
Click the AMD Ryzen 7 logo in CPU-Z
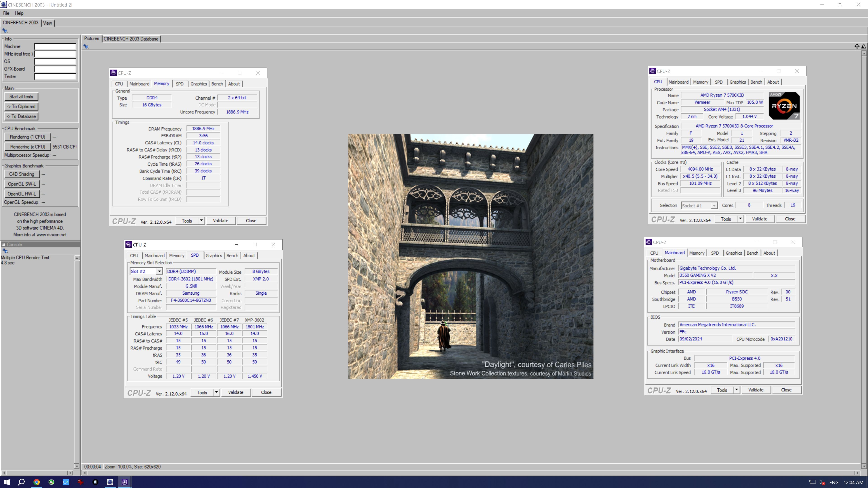coord(784,106)
